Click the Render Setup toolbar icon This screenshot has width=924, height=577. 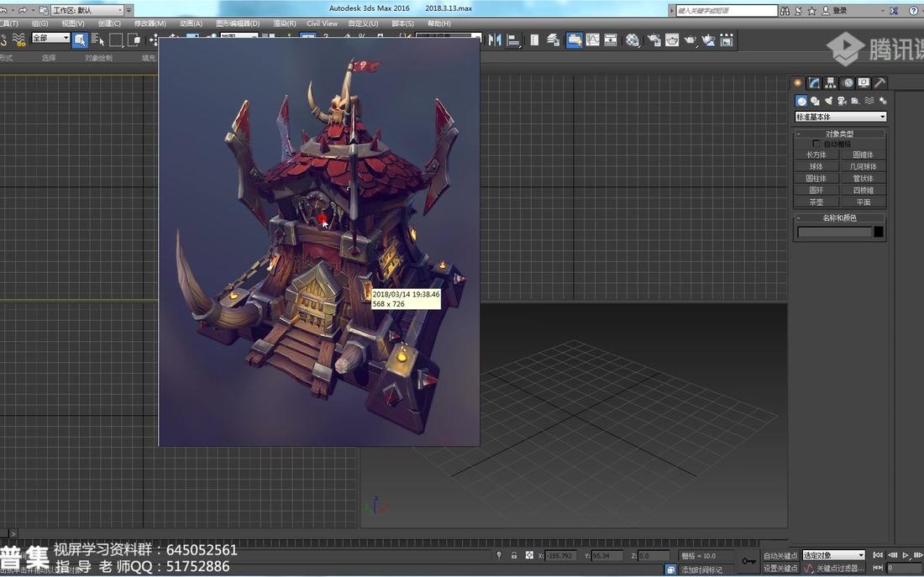pos(654,39)
